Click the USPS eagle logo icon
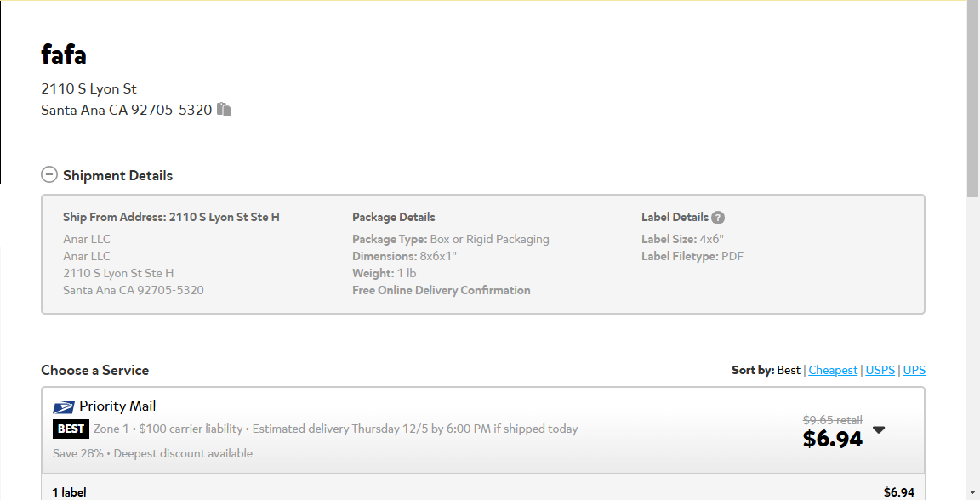Image resolution: width=980 pixels, height=500 pixels. click(x=64, y=406)
